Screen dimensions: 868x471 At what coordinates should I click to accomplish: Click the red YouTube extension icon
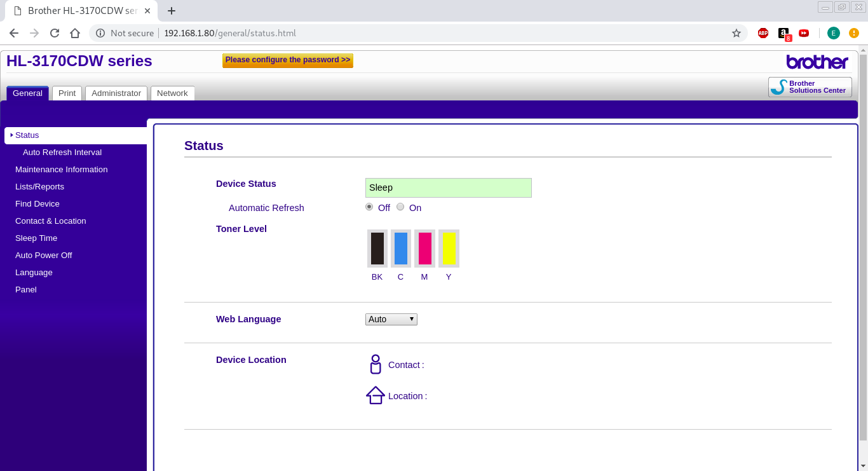(x=804, y=33)
